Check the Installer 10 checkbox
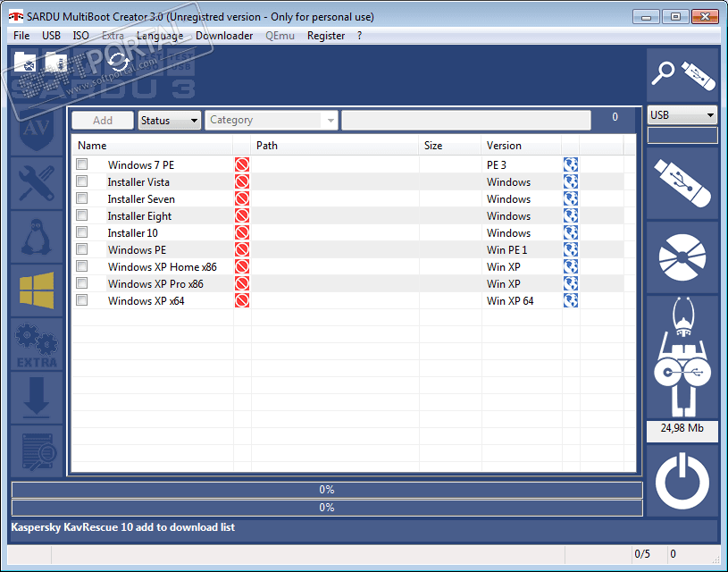 point(82,231)
